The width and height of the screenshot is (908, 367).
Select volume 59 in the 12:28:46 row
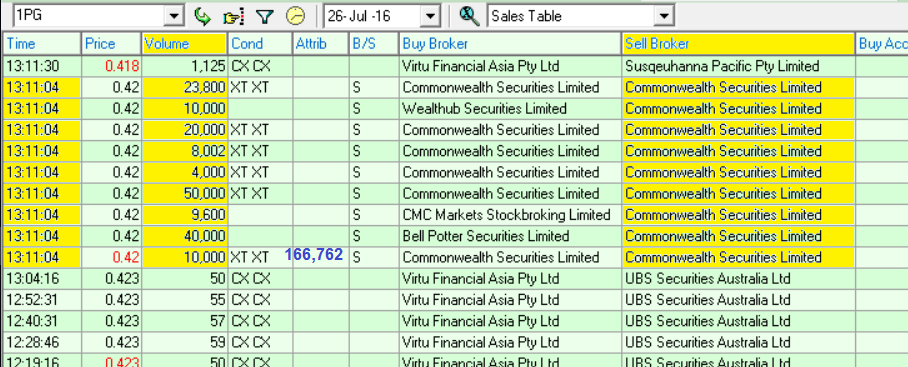coord(184,342)
